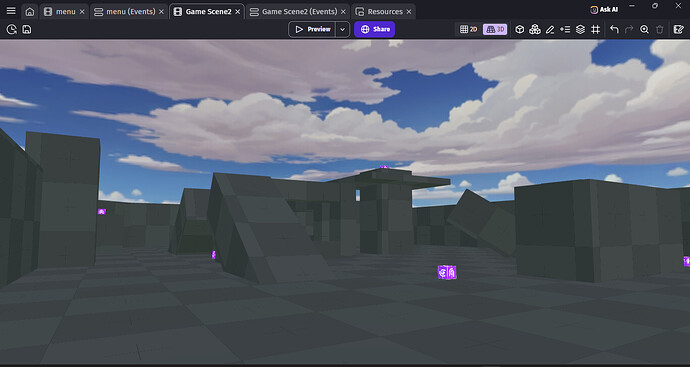
Task: Select the purple marker at right edge
Action: pyautogui.click(x=686, y=261)
